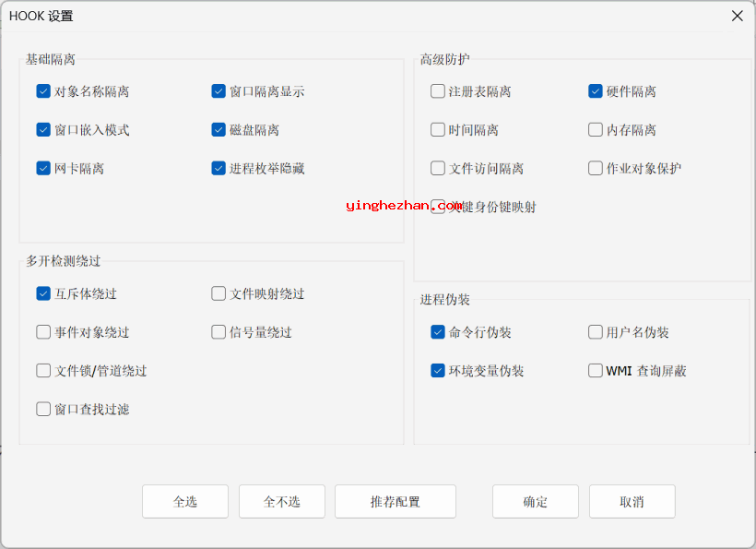
Task: Cancel with the 取消 button
Action: pyautogui.click(x=632, y=502)
